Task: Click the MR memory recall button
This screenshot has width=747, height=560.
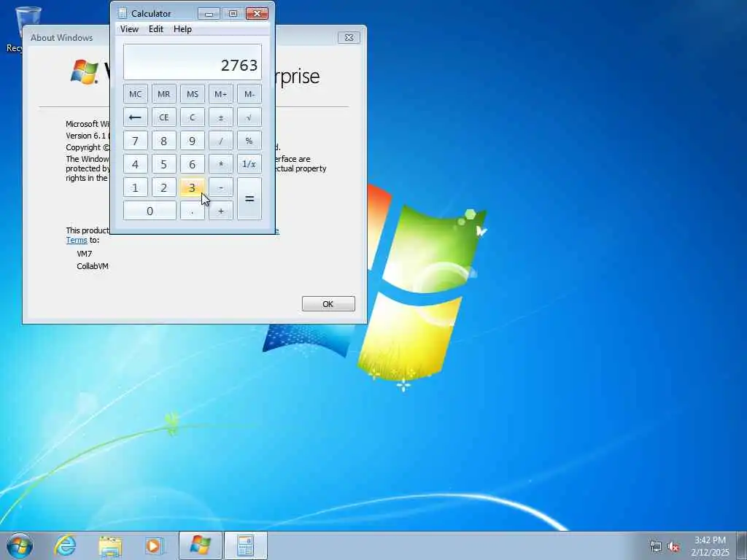Action: click(x=164, y=94)
